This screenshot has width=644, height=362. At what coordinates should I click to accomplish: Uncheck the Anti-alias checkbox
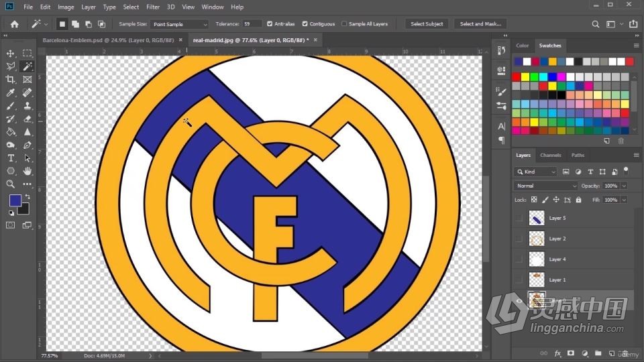(270, 24)
